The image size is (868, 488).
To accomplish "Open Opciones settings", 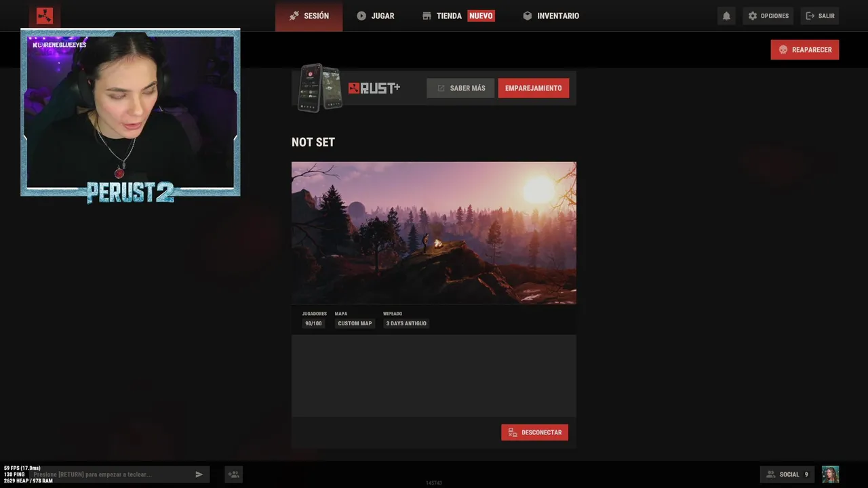I will (768, 16).
